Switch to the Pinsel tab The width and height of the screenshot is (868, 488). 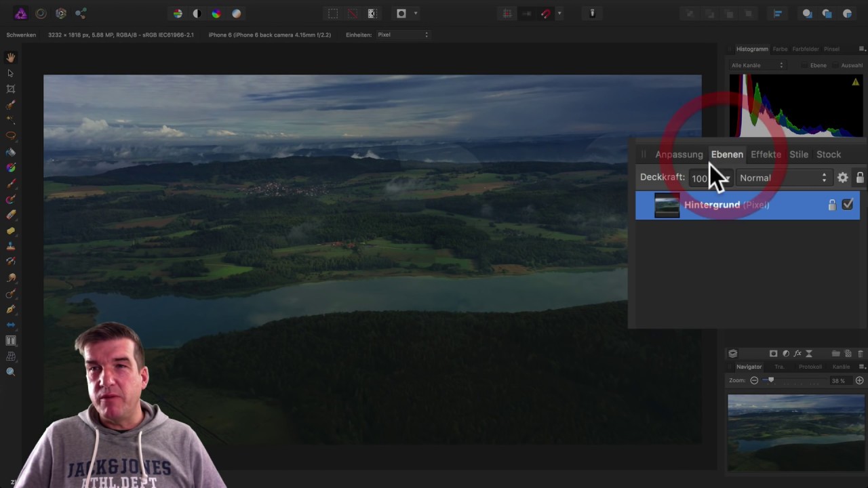point(831,49)
